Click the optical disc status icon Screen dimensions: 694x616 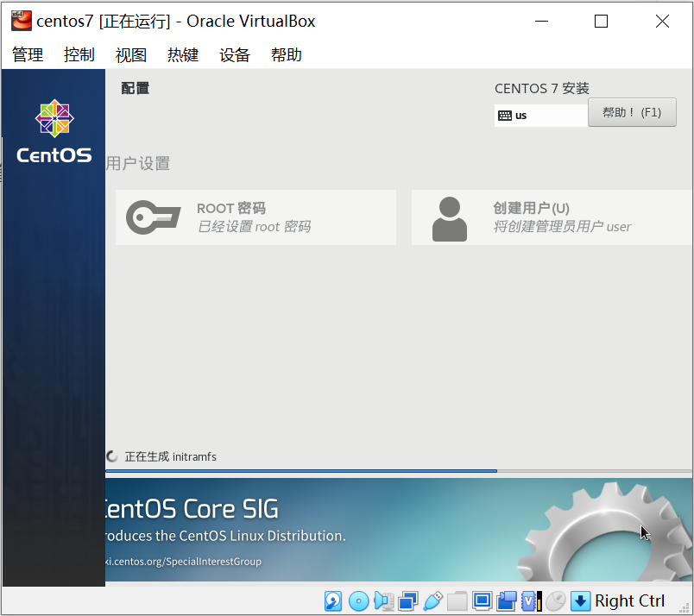358,601
